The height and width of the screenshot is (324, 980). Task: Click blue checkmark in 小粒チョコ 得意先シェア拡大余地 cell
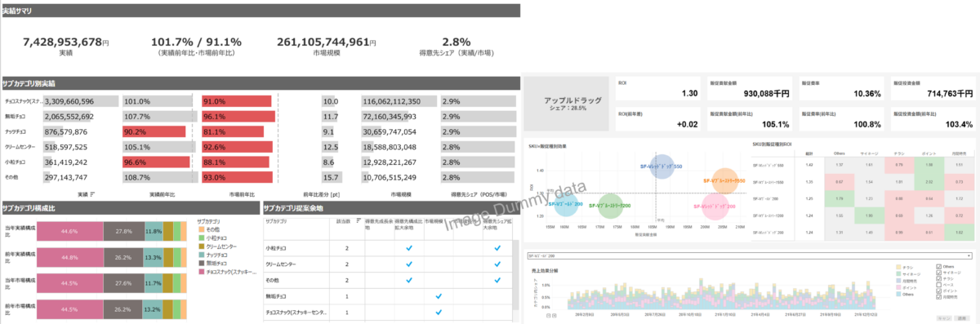tap(497, 247)
